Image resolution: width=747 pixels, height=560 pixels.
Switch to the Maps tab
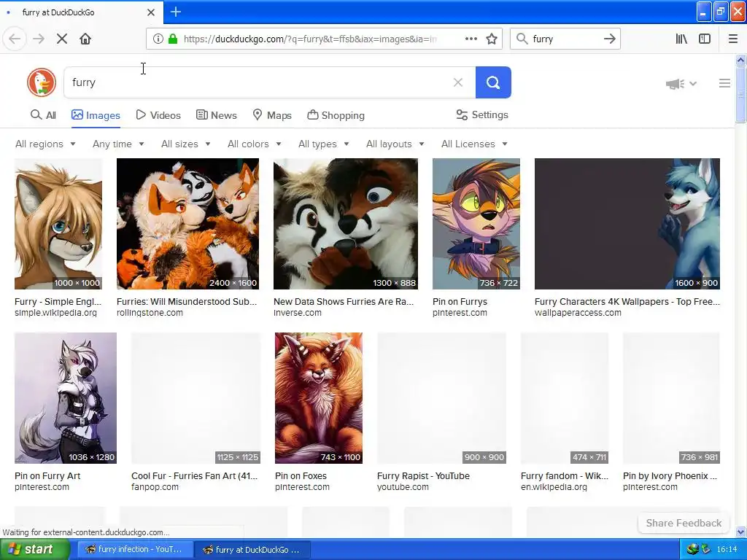[x=272, y=115]
